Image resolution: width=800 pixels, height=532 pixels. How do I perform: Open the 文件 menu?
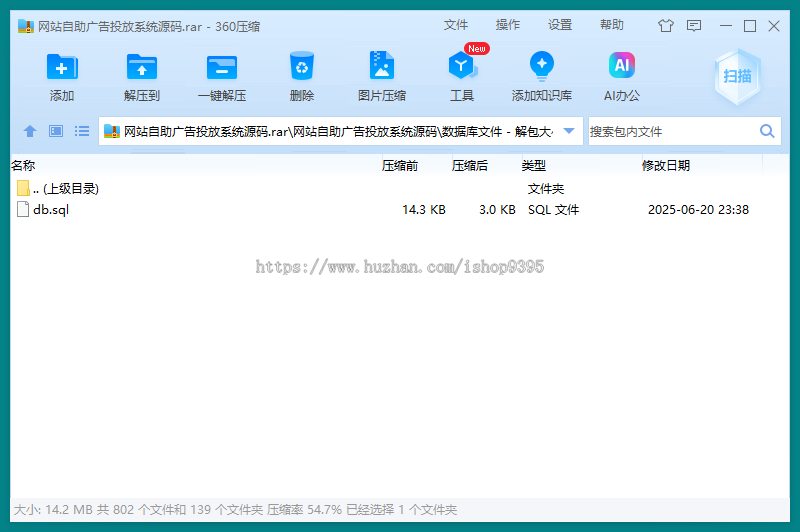pos(455,24)
